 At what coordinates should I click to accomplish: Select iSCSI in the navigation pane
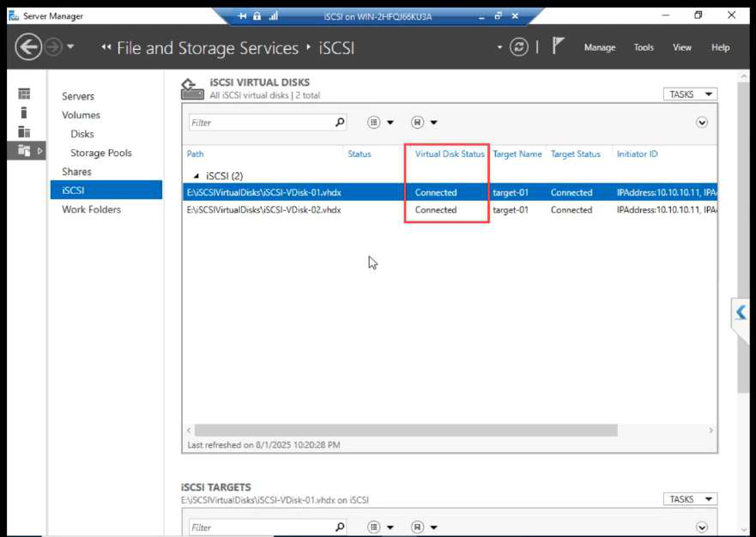pyautogui.click(x=106, y=190)
